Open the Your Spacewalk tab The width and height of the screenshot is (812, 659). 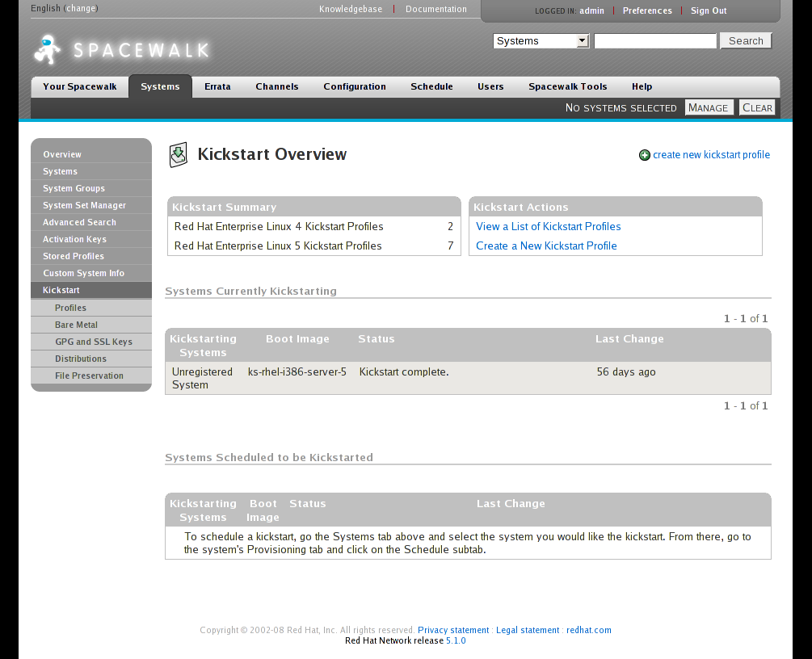pyautogui.click(x=80, y=86)
